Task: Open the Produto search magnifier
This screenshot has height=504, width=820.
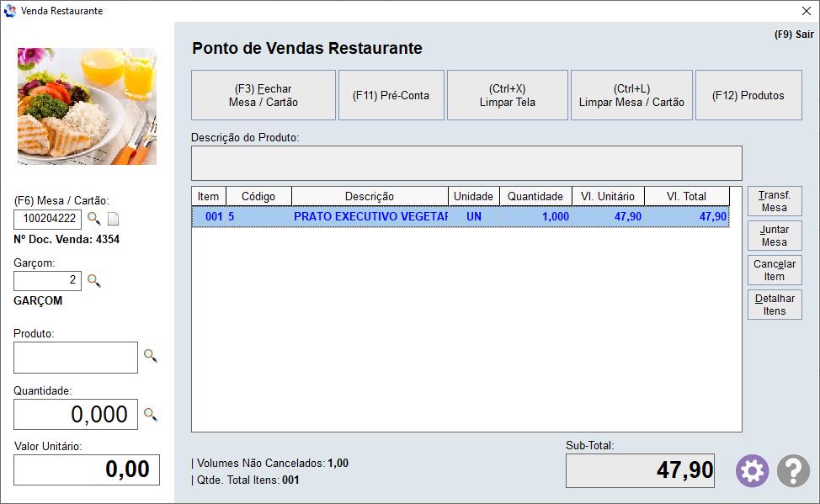Action: (150, 356)
